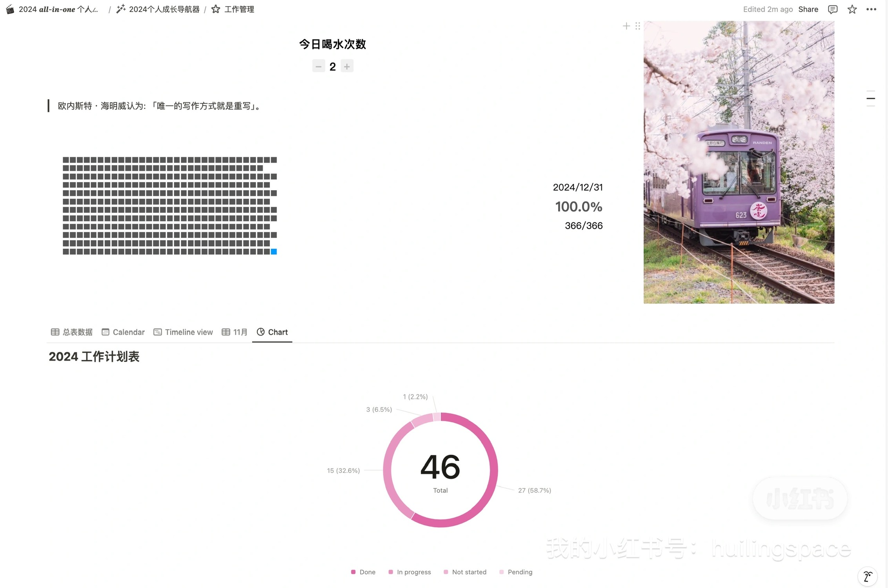Toggle the Pending legend item
The height and width of the screenshot is (588, 888).
click(x=516, y=572)
